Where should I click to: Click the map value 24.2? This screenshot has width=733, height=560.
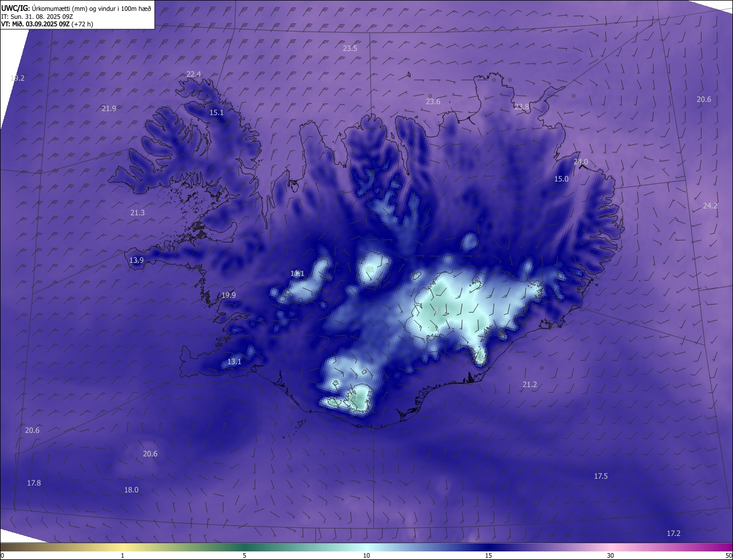710,206
